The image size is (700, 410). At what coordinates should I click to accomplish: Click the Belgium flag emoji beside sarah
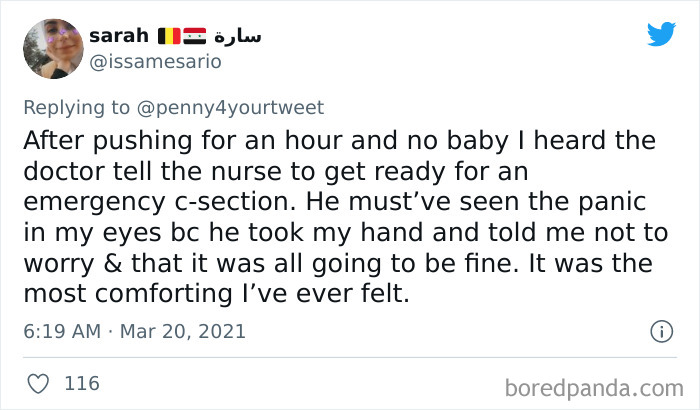pyautogui.click(x=169, y=36)
